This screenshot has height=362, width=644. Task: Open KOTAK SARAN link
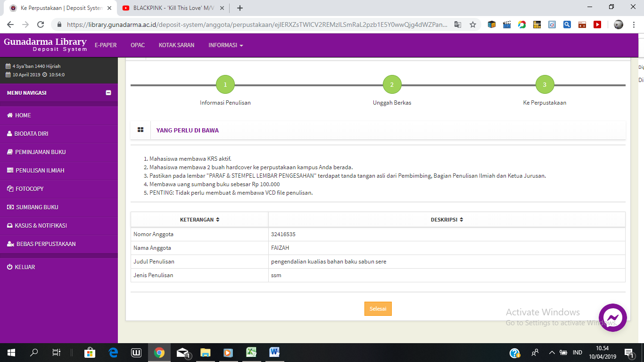click(176, 45)
